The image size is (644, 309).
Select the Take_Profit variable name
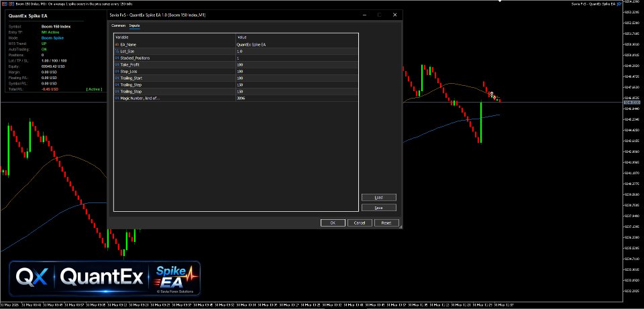pyautogui.click(x=129, y=65)
